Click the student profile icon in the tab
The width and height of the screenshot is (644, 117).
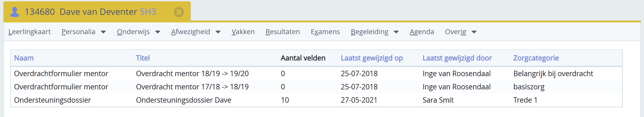pyautogui.click(x=15, y=12)
